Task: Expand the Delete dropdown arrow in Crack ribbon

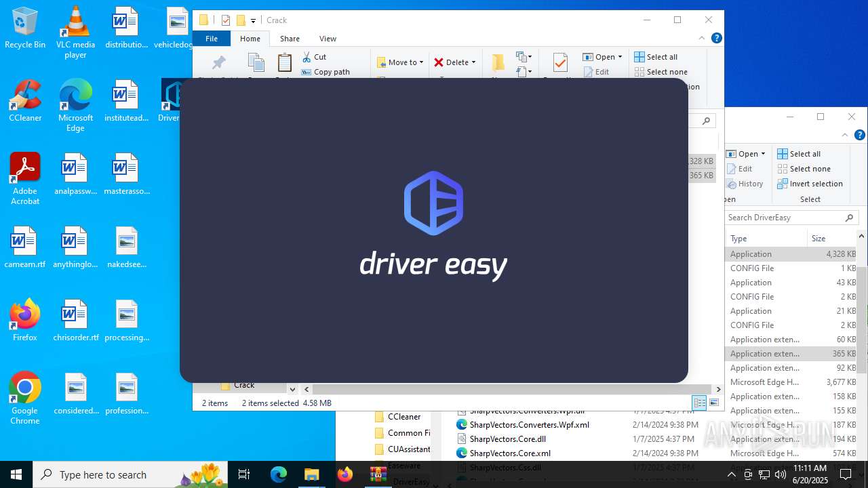Action: 473,62
